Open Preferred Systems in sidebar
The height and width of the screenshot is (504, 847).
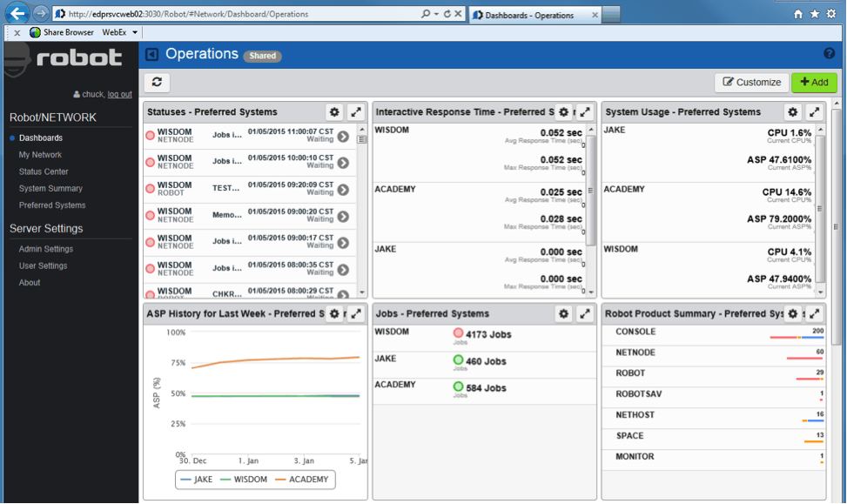(52, 205)
